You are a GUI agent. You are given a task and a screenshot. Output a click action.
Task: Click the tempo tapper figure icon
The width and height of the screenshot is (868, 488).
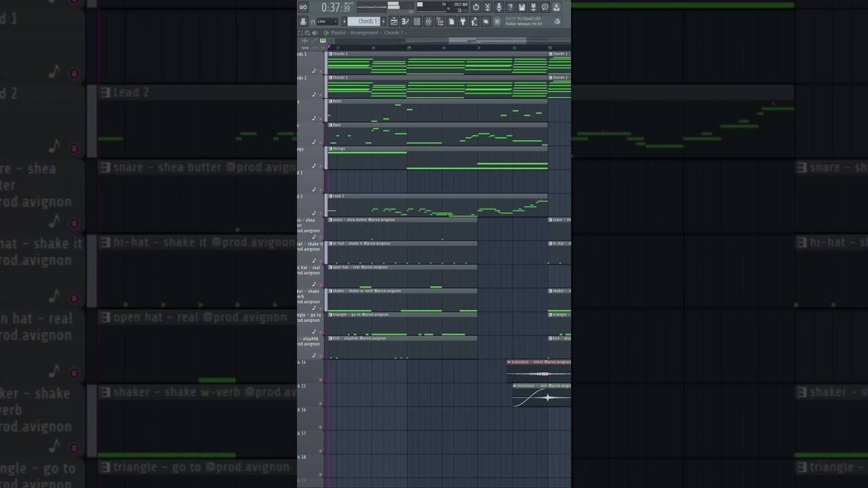pyautogui.click(x=475, y=22)
